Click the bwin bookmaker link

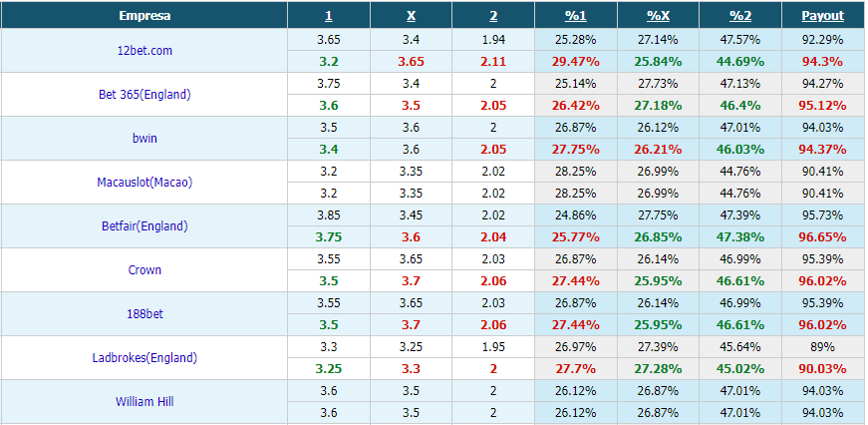(x=145, y=138)
